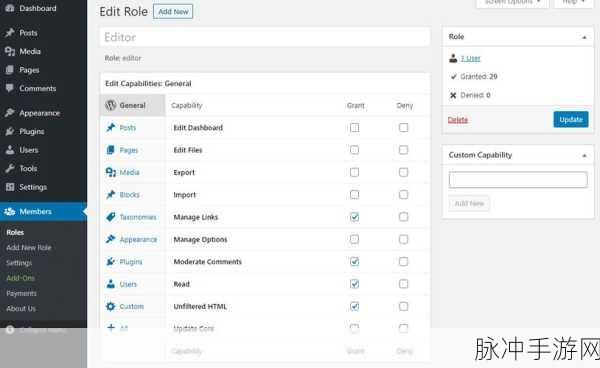Click the Collapse menu arrow icon
Screen dimensions: 600x368
pyautogui.click(x=10, y=330)
